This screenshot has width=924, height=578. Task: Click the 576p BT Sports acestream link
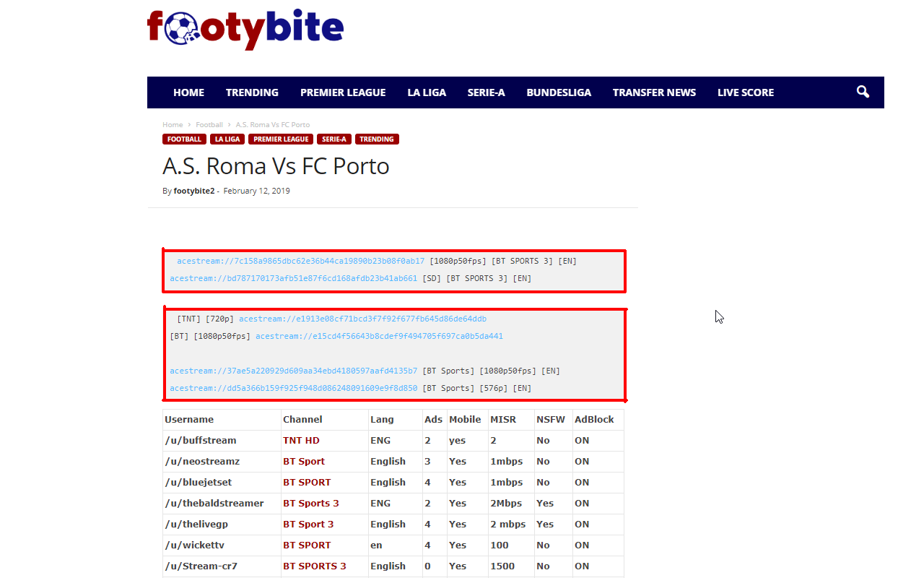coord(292,388)
